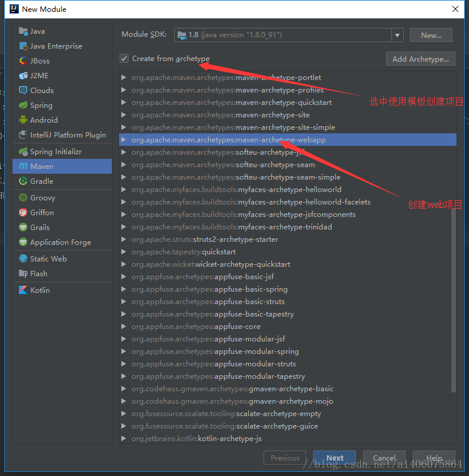Pick the JBoss icon in sidebar

coord(23,60)
